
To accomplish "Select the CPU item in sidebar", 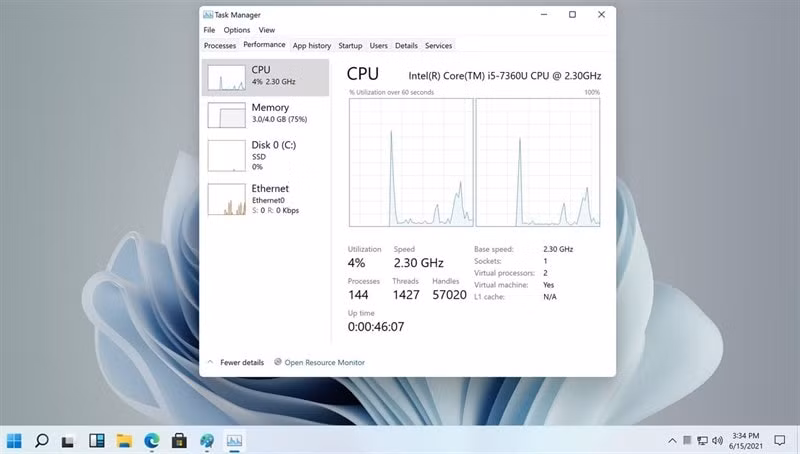I will click(265, 78).
